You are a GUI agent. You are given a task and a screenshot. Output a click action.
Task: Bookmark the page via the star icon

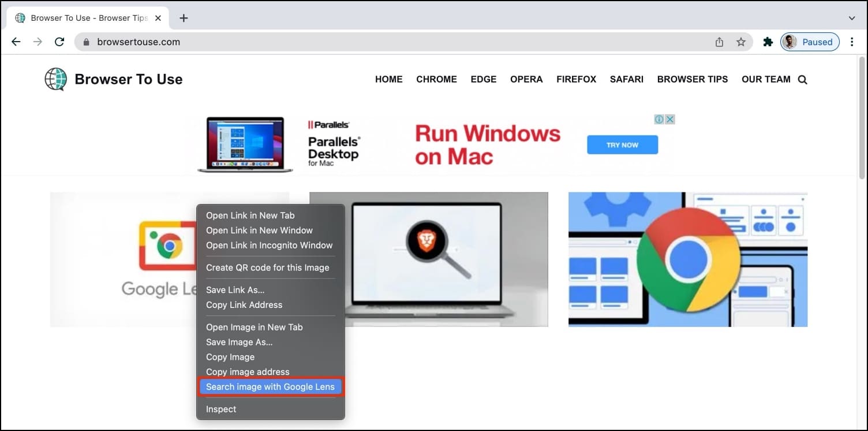742,42
